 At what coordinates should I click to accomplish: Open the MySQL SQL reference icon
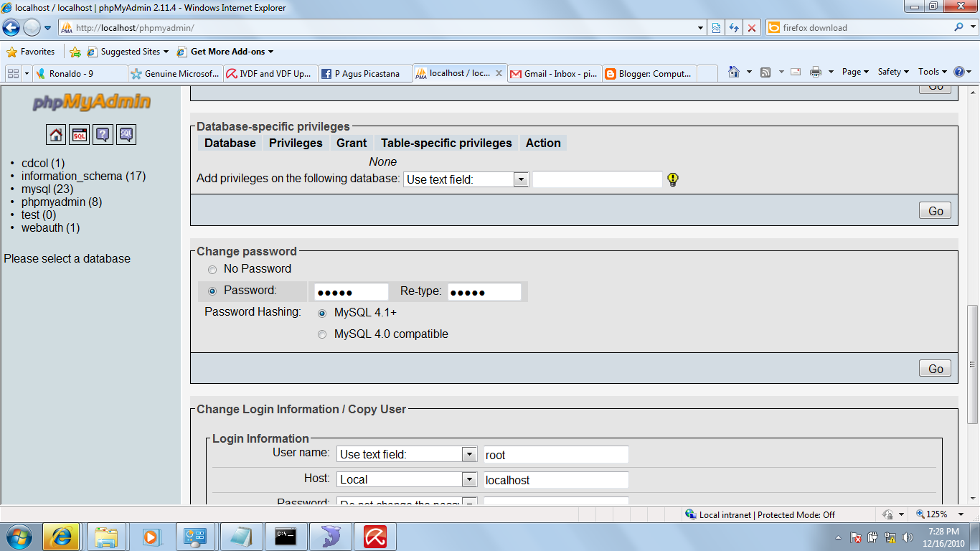tap(126, 134)
